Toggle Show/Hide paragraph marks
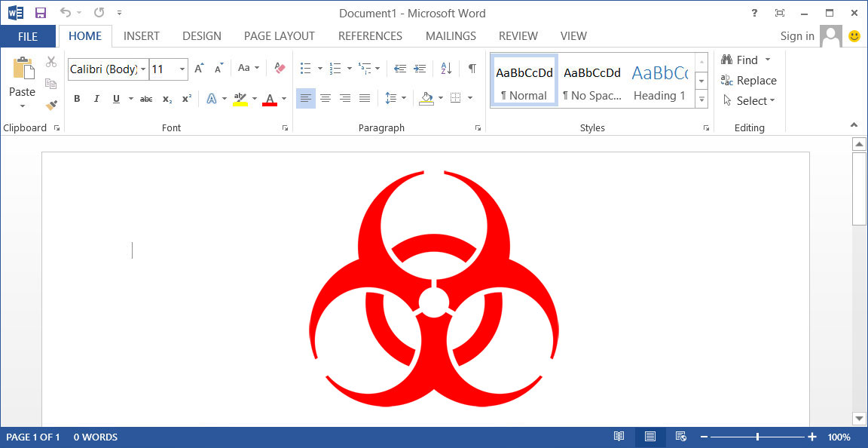868x448 pixels. [x=472, y=69]
